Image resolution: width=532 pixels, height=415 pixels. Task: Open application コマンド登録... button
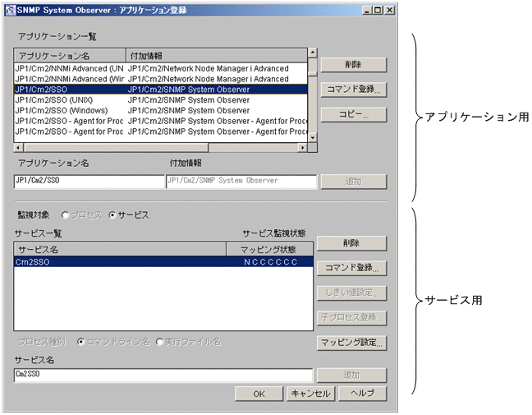click(354, 90)
